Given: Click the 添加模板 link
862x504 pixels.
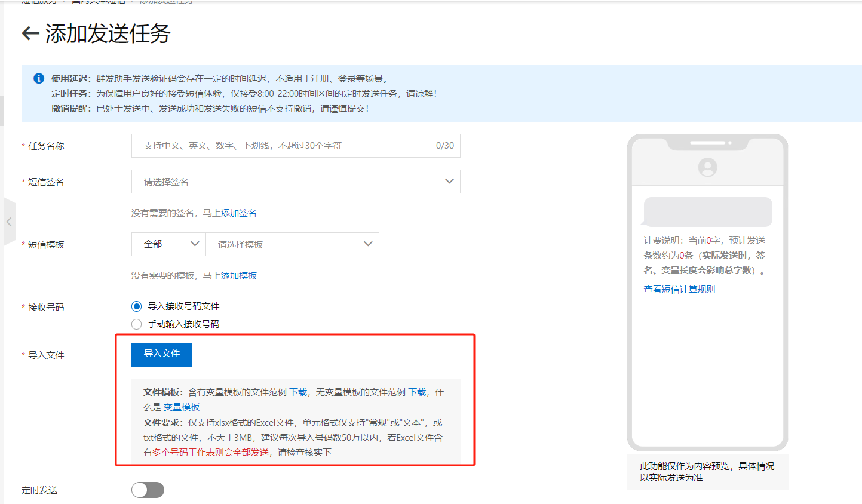Looking at the screenshot, I should (239, 276).
